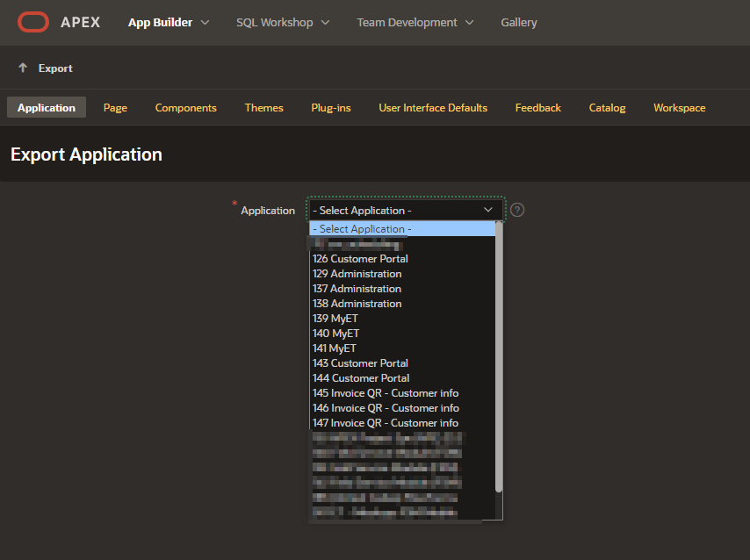The height and width of the screenshot is (560, 750).
Task: Expand the App Builder menu
Action: tap(169, 22)
